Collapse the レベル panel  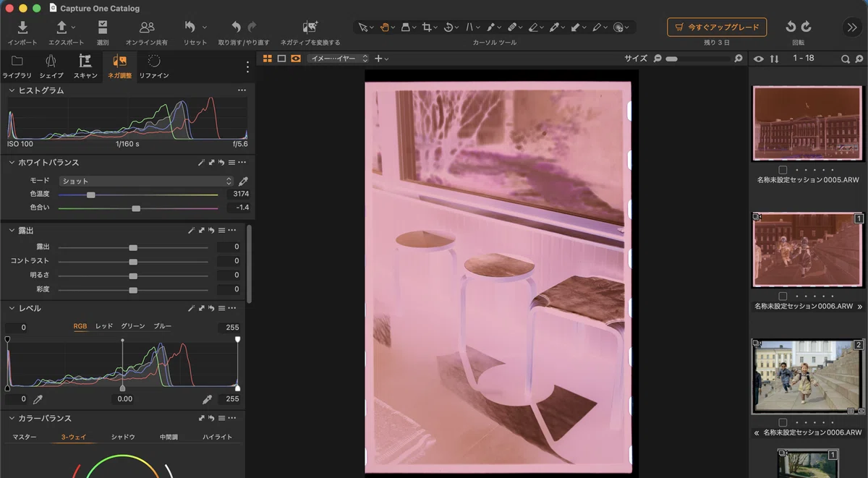[11, 309]
